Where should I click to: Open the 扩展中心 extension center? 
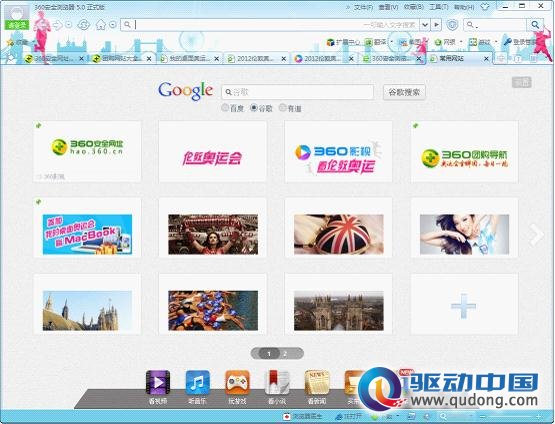[343, 42]
